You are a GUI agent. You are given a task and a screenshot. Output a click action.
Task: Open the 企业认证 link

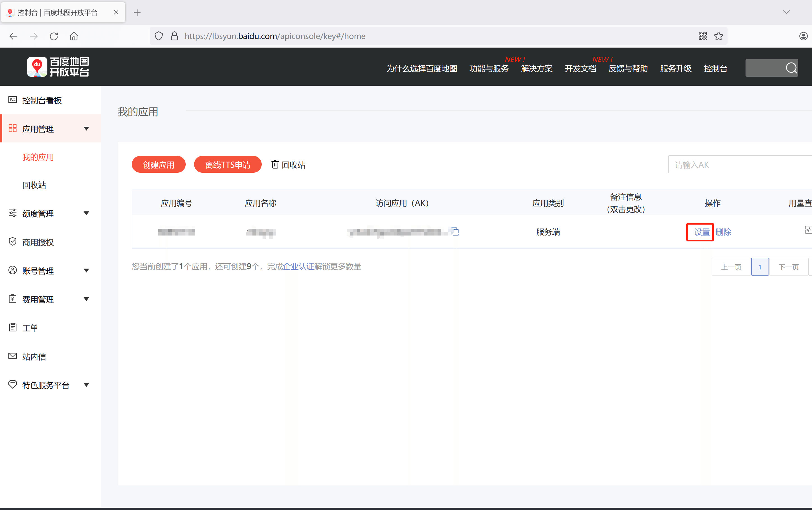(298, 267)
